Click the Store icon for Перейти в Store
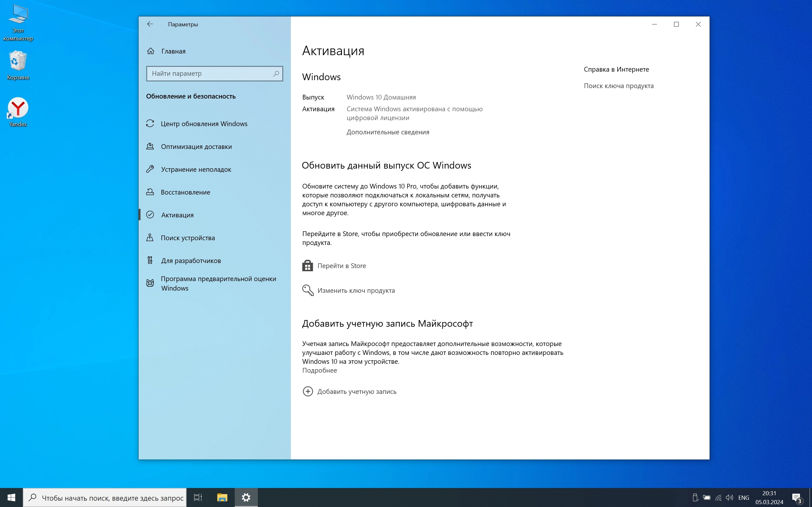Screen dimensions: 812x507 [x=307, y=266]
